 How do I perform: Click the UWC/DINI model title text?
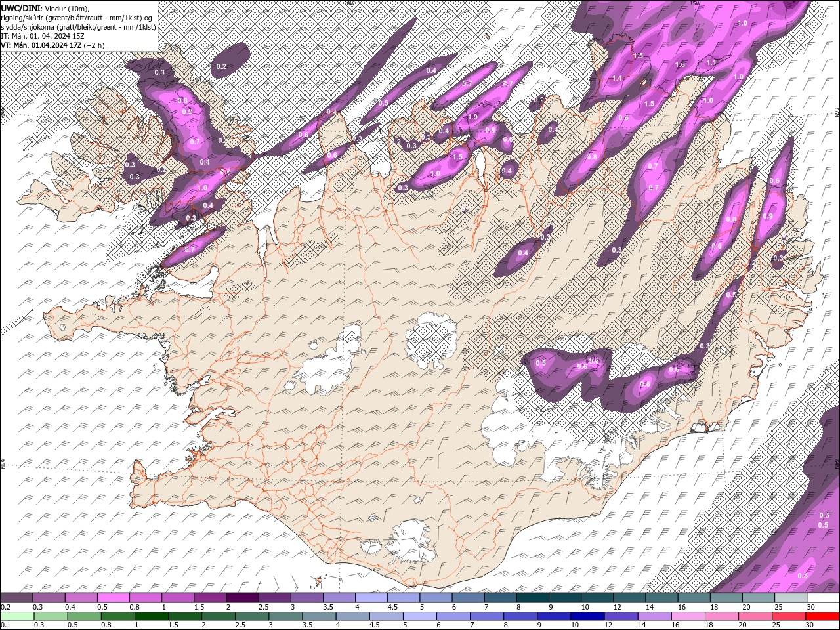click(x=22, y=7)
